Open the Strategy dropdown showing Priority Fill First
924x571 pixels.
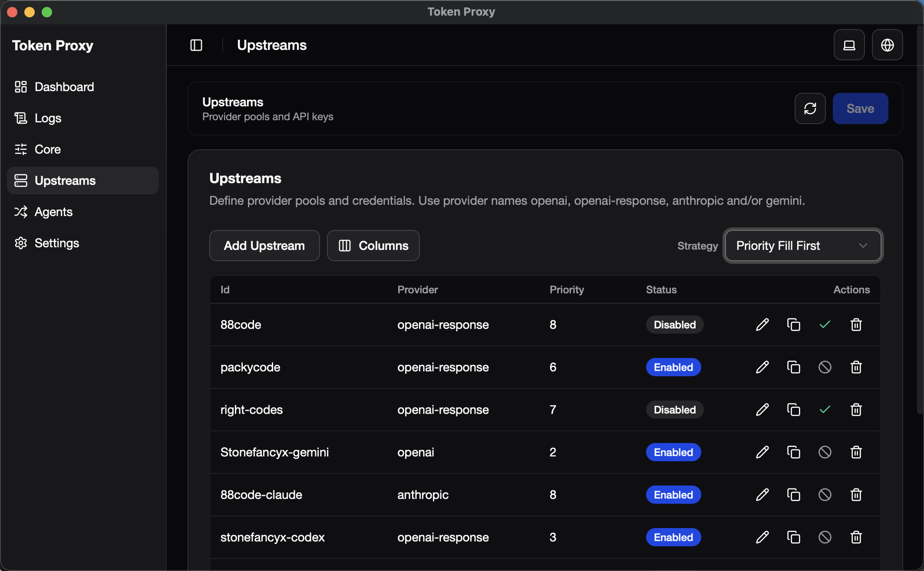(x=803, y=246)
